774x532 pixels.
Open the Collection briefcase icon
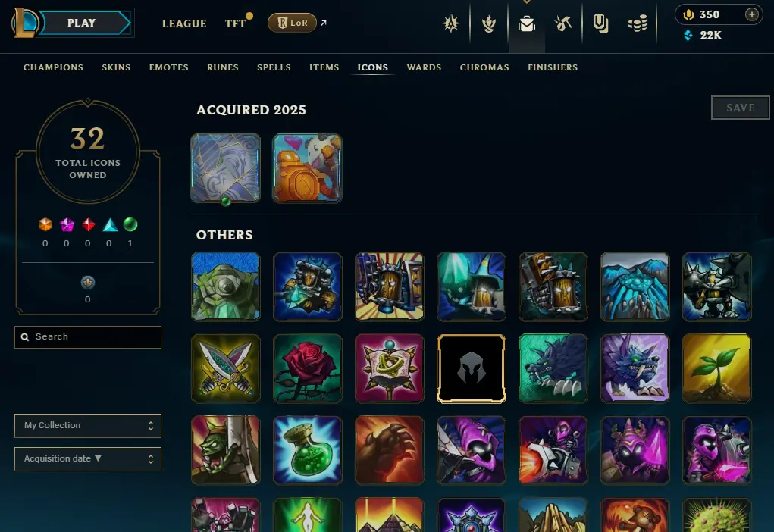[x=527, y=23]
